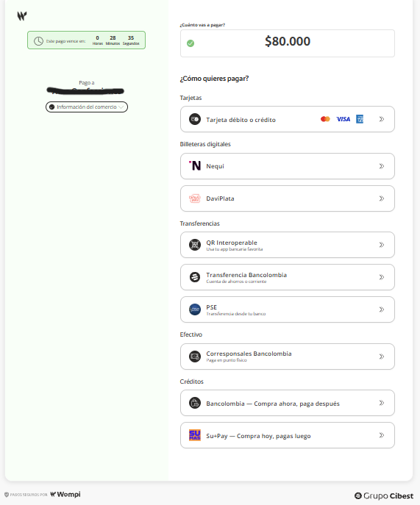Click the Wompi logo at top left
The width and height of the screenshot is (420, 505).
pos(22,15)
